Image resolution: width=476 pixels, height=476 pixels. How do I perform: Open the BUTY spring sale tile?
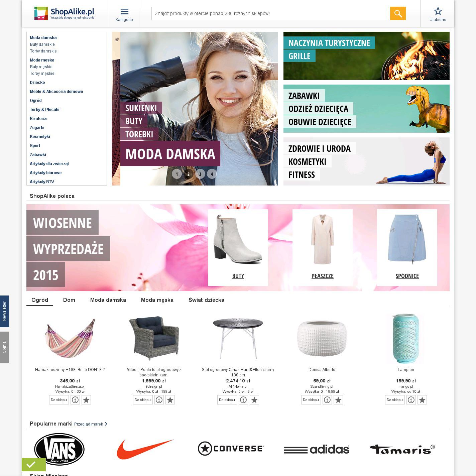(238, 248)
